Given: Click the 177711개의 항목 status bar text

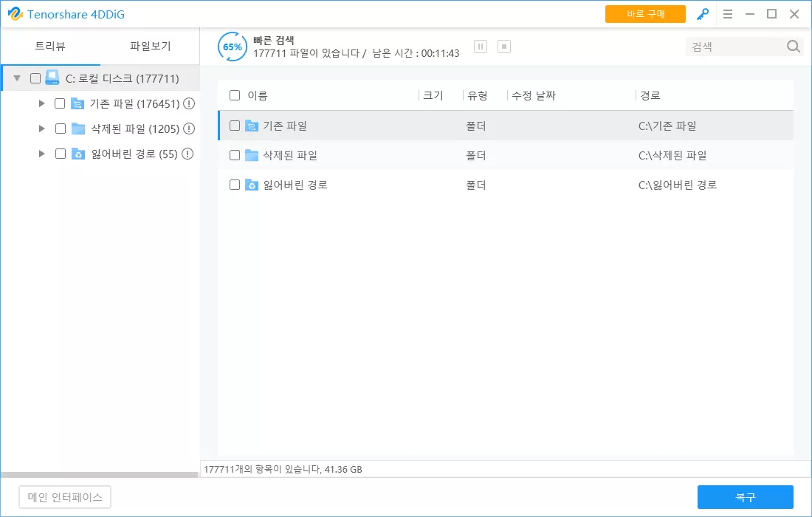Looking at the screenshot, I should pos(283,469).
